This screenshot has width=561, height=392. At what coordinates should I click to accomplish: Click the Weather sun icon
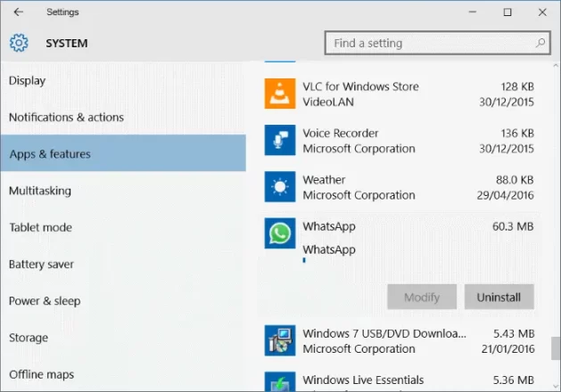[280, 186]
